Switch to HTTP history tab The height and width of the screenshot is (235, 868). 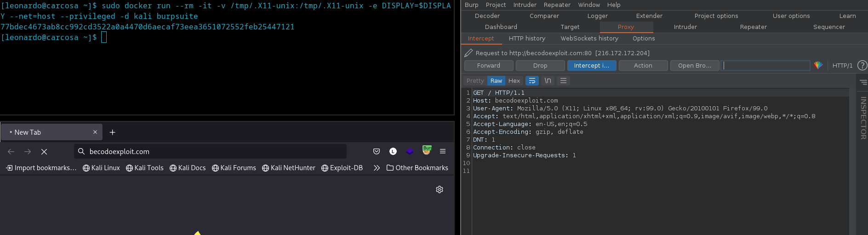pyautogui.click(x=527, y=38)
